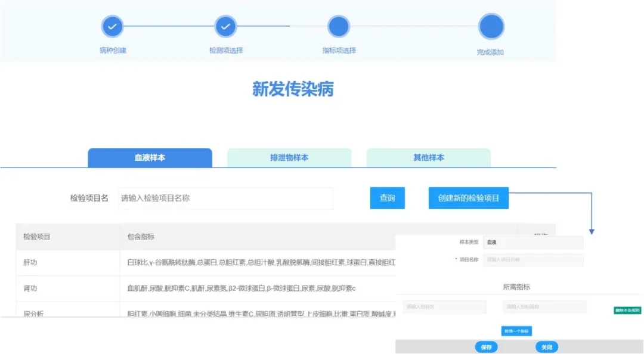Close the dialog with 关闭 button
644x354 pixels.
(x=547, y=347)
